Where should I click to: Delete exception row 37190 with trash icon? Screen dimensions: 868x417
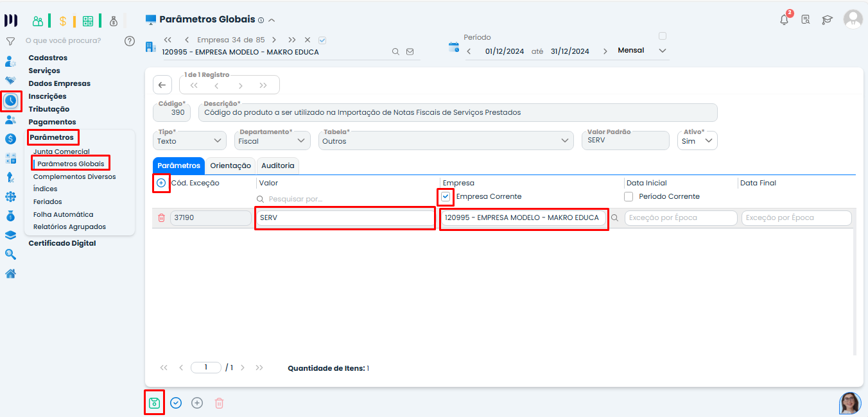pyautogui.click(x=161, y=218)
